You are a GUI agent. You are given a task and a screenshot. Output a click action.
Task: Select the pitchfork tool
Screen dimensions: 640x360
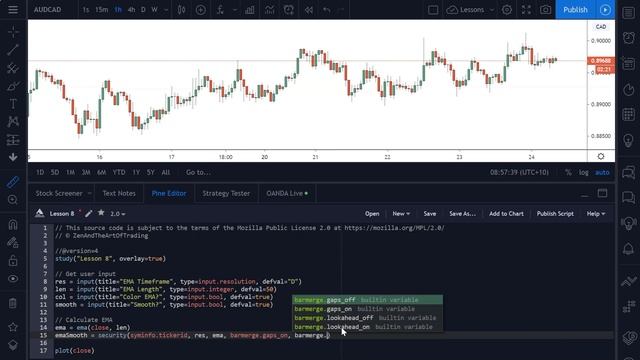point(13,68)
